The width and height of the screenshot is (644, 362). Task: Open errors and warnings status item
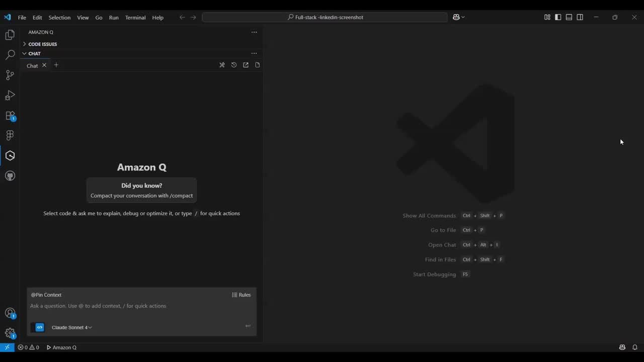coord(28,347)
